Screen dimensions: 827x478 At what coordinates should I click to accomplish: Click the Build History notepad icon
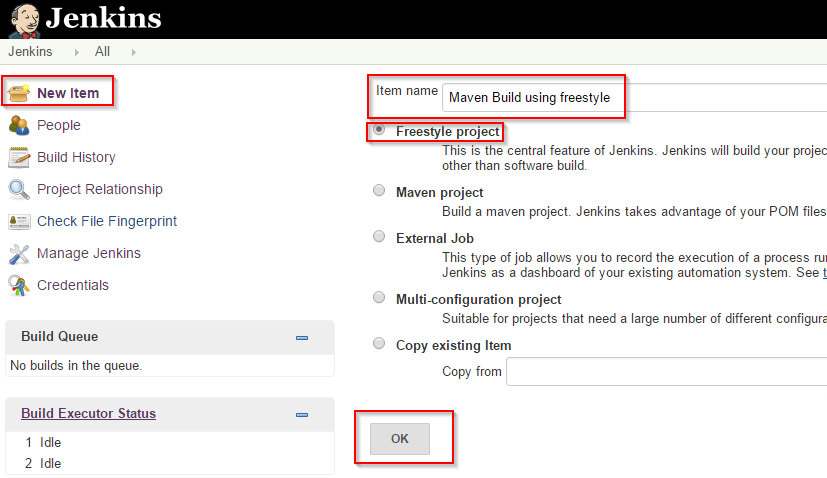19,157
